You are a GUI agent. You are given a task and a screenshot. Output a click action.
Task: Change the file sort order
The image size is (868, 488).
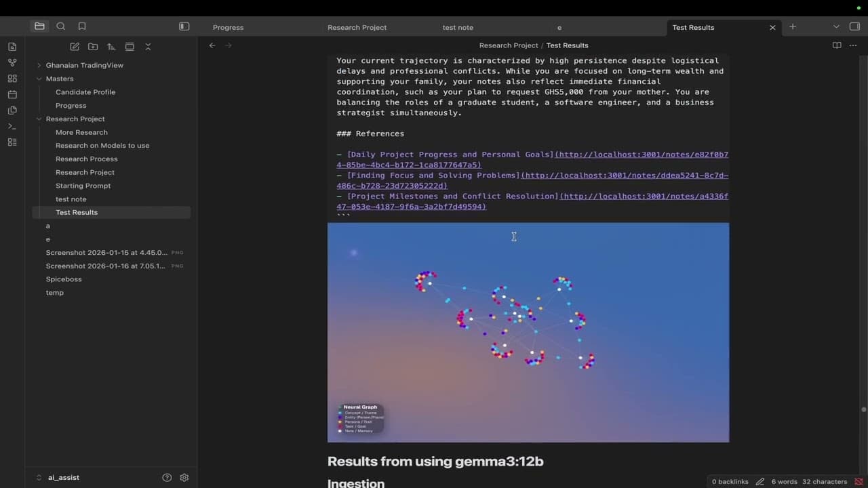[111, 47]
